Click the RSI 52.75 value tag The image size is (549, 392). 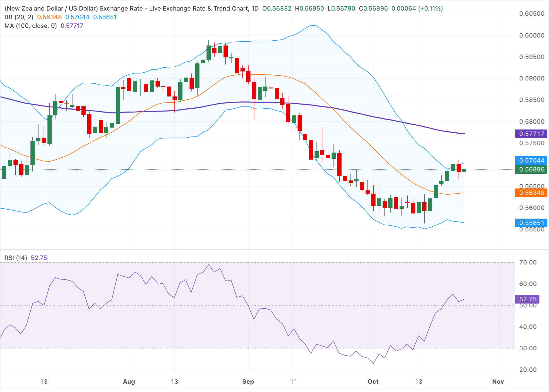527,299
